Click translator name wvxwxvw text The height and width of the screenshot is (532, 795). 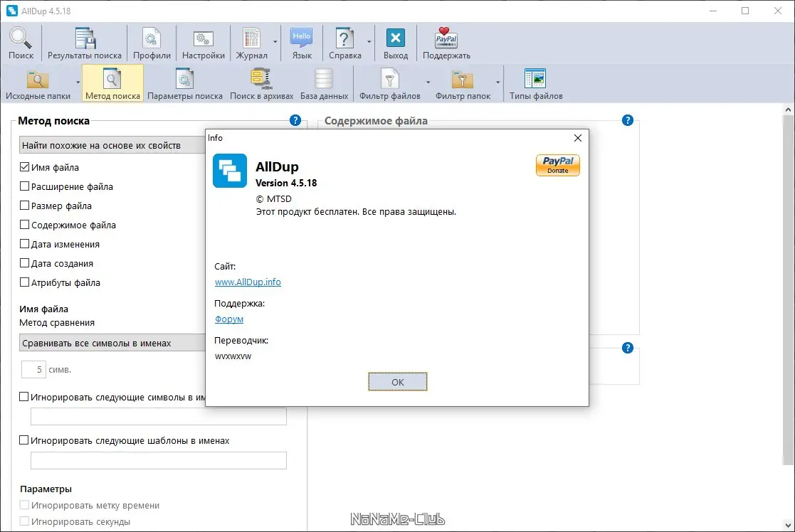[233, 356]
